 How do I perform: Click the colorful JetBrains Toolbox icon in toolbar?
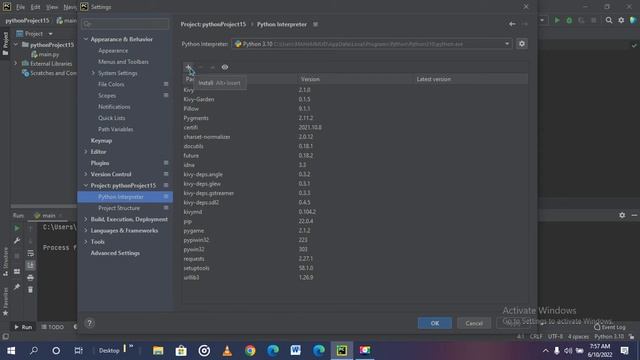[633, 20]
